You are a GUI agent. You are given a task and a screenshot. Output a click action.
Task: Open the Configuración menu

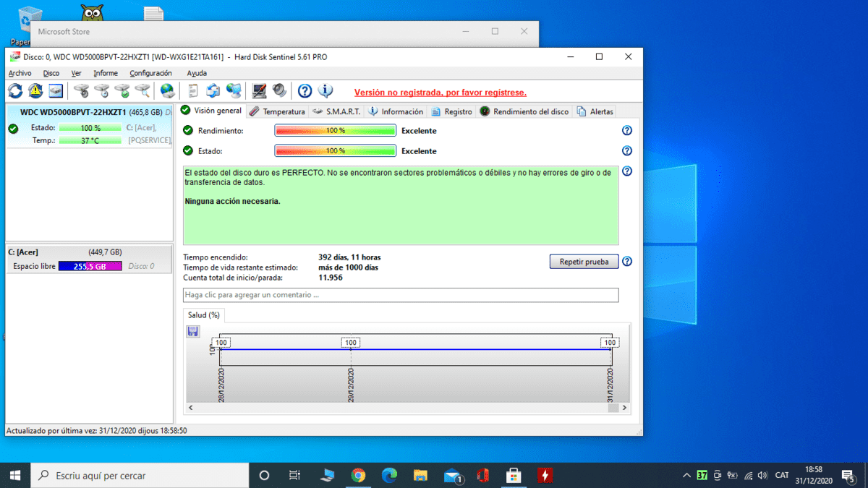[150, 73]
